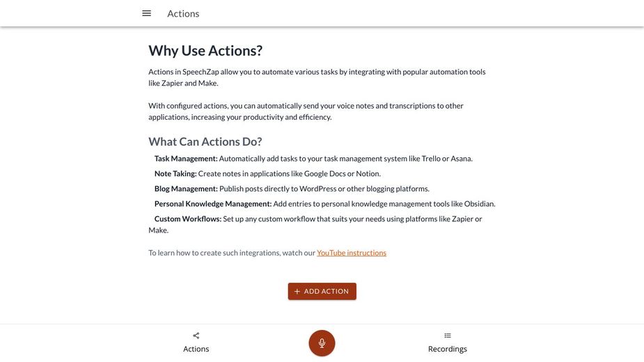Viewport: 644px width, 362px height.
Task: Click the bold "Blog Management:" text
Action: [x=186, y=189]
